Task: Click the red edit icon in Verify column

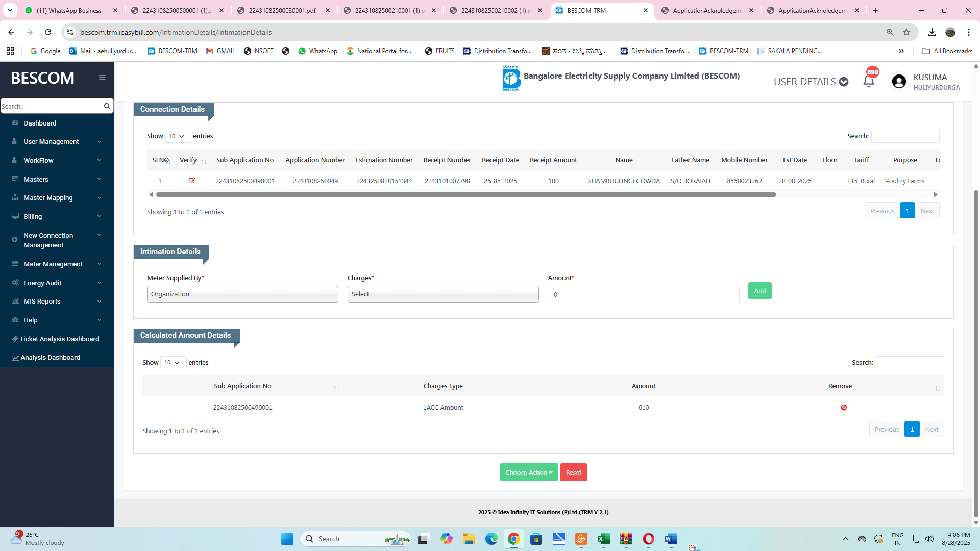Action: pos(192,181)
